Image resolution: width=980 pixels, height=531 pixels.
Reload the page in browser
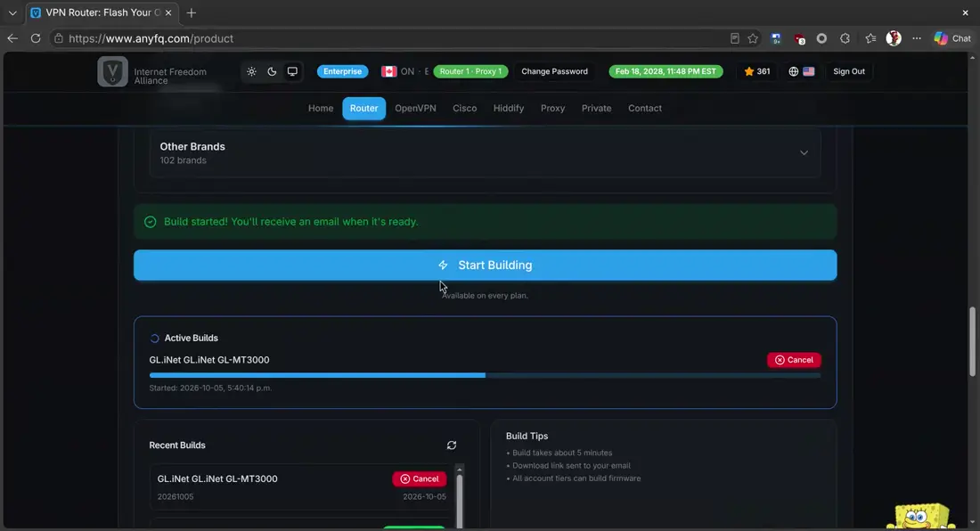tap(36, 38)
